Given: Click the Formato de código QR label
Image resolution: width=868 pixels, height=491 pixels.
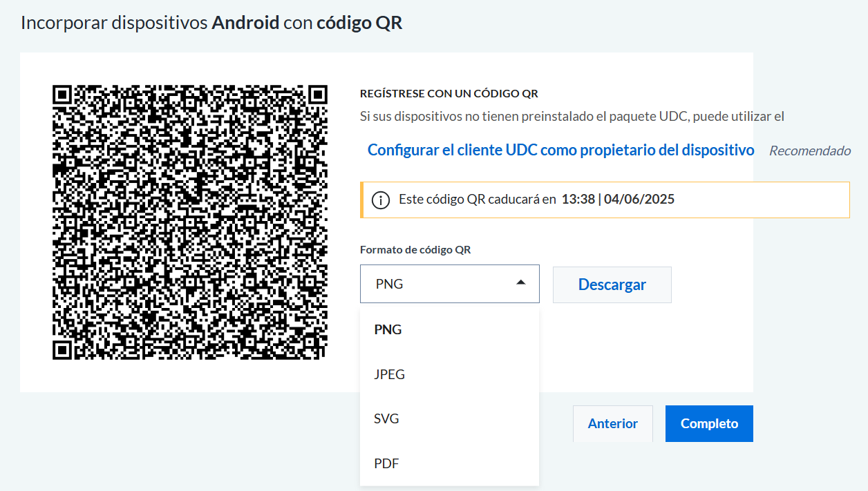Looking at the screenshot, I should tap(415, 250).
